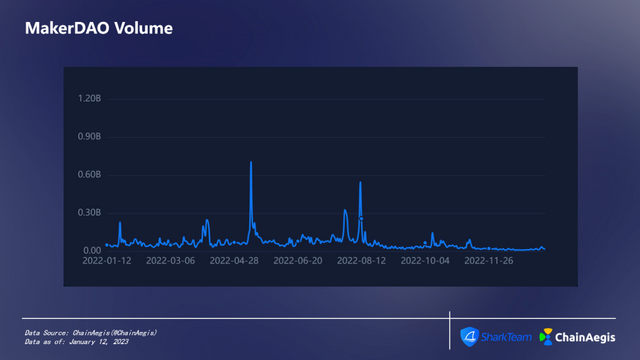Click the 0.00 y-axis label

[92, 251]
